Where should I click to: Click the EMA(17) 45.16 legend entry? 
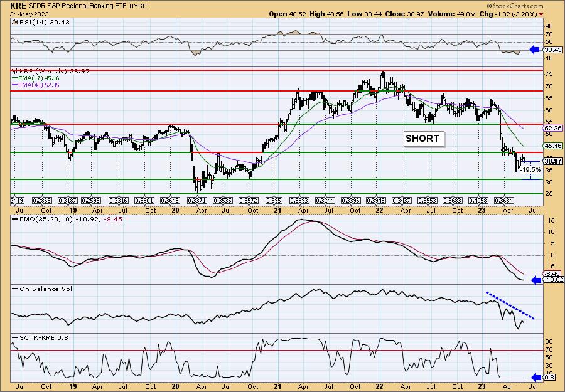[x=36, y=78]
